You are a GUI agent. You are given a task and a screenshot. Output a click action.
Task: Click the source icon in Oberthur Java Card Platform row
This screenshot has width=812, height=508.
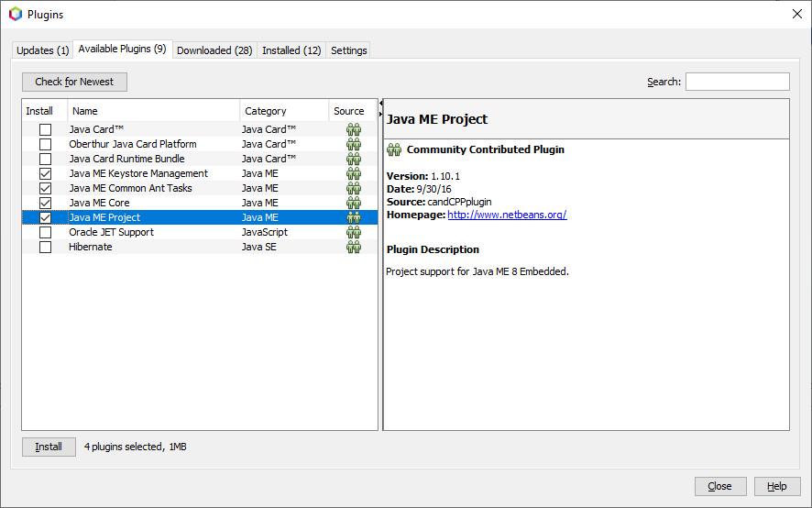click(354, 144)
